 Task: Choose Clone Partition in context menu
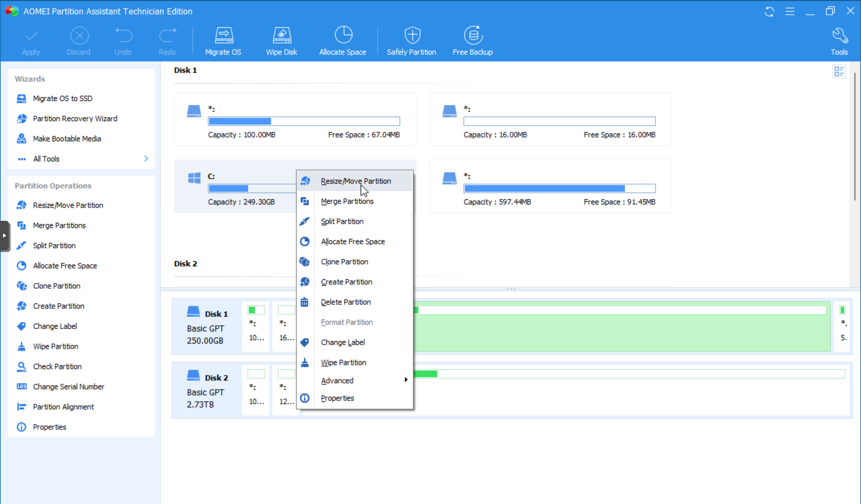tap(355, 262)
